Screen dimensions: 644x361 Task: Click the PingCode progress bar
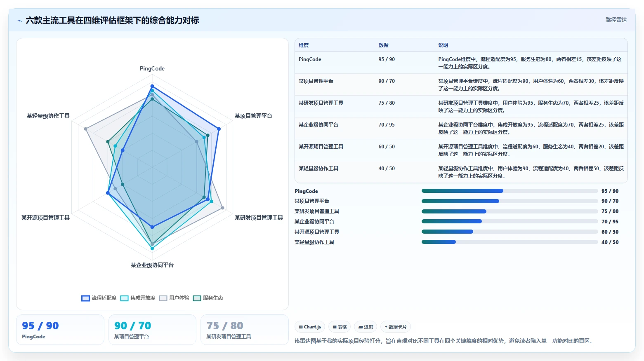click(510, 191)
